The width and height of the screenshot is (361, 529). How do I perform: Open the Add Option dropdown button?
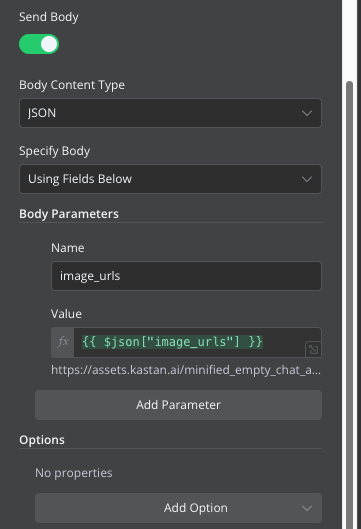pos(178,508)
